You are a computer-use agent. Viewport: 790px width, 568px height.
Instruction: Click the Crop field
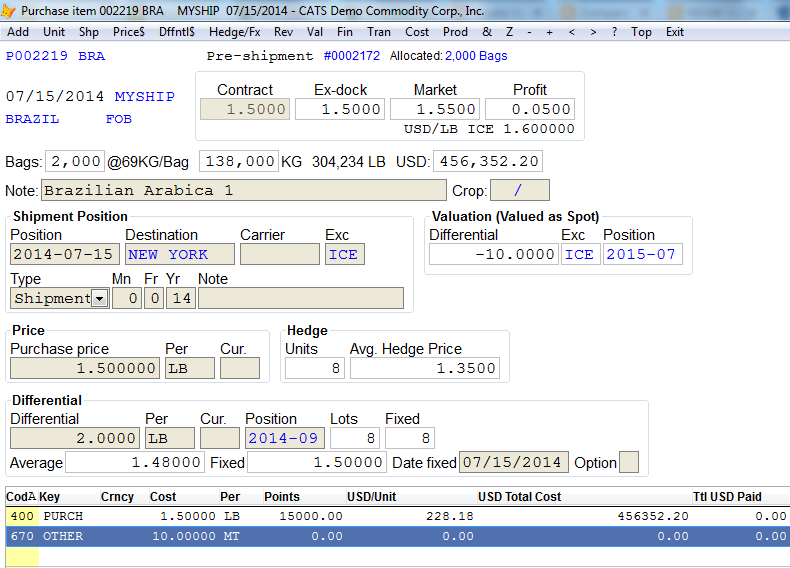520,191
